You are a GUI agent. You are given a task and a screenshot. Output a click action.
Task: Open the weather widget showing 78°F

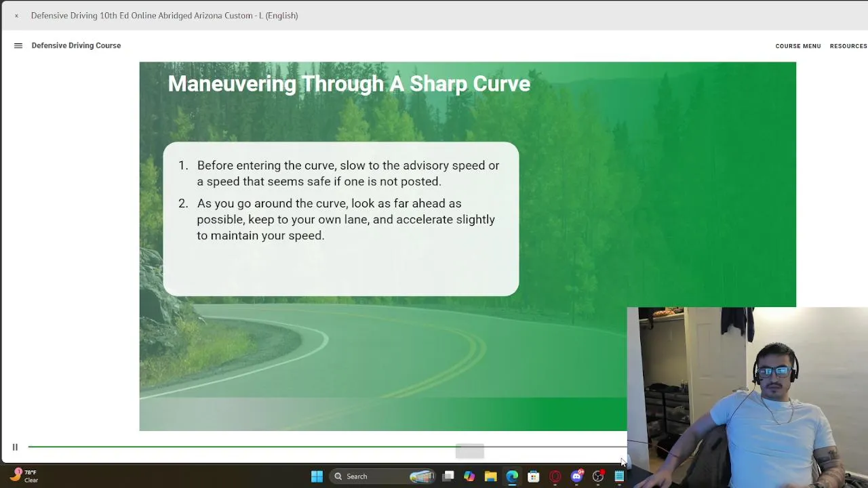point(24,476)
